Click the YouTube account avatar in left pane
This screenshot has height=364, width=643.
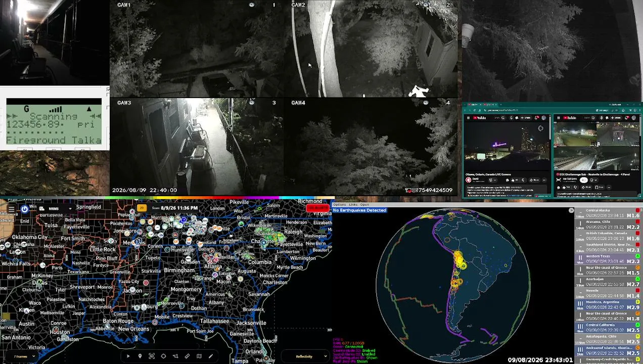tap(544, 118)
